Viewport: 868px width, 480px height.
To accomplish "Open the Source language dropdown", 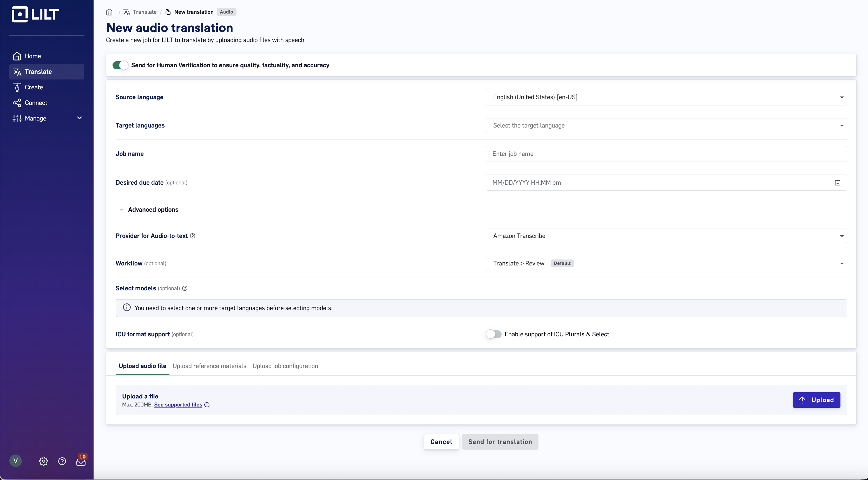I will tap(666, 97).
